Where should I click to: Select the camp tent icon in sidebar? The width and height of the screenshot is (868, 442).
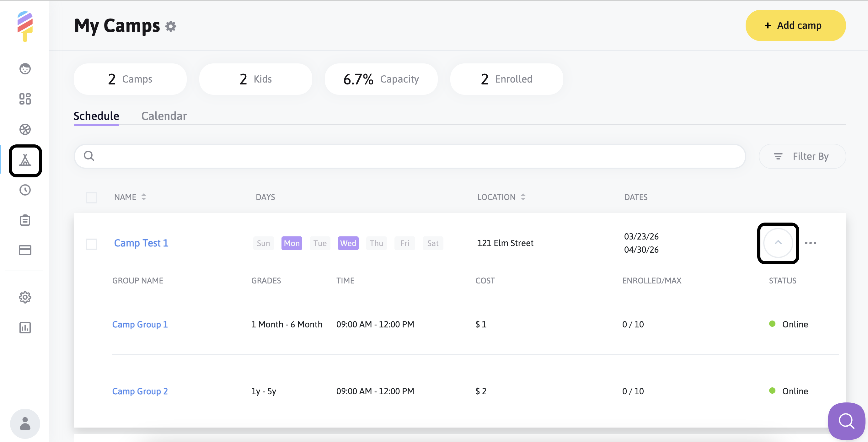[25, 160]
